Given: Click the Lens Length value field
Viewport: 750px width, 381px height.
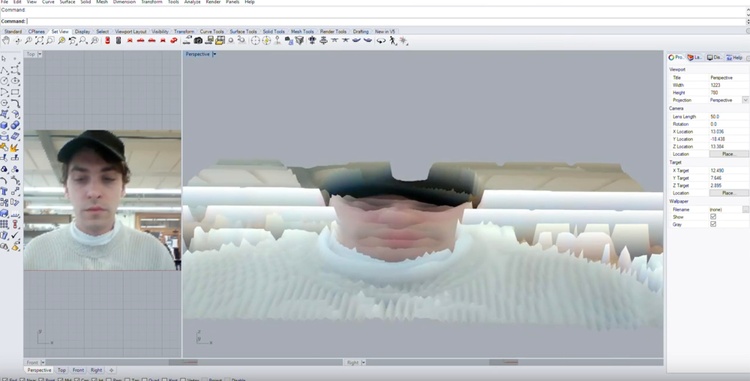Looking at the screenshot, I should click(x=728, y=117).
